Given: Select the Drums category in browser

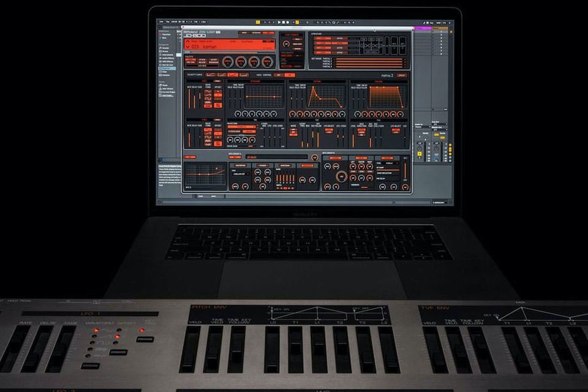Looking at the screenshot, I should [x=165, y=53].
